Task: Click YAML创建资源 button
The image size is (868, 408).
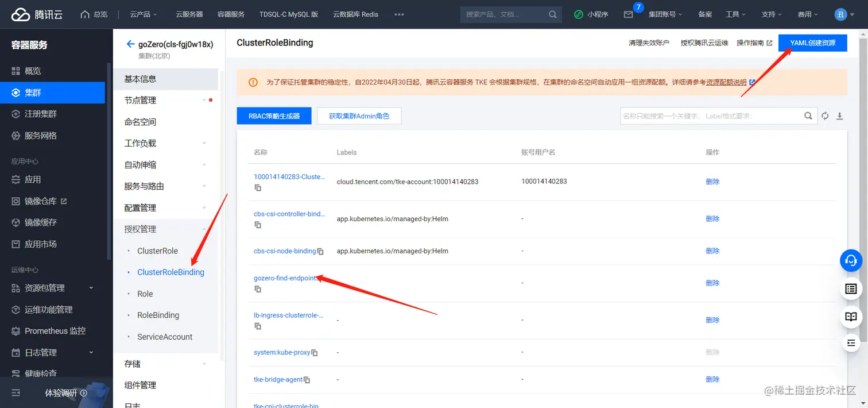Action: tap(813, 43)
